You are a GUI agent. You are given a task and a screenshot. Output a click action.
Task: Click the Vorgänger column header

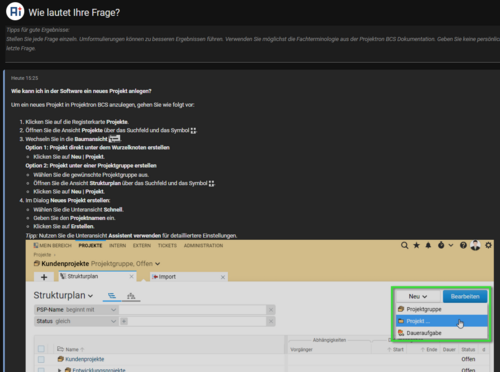click(301, 349)
